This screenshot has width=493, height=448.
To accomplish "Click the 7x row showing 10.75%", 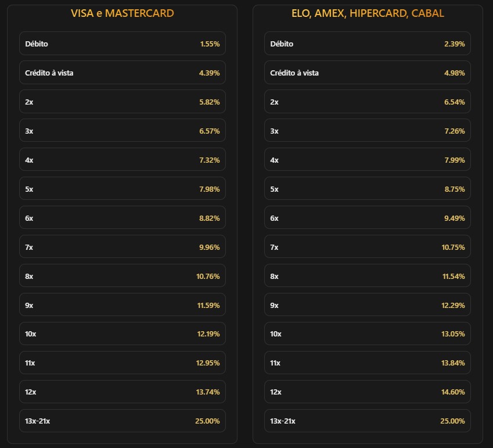I will (x=368, y=247).
